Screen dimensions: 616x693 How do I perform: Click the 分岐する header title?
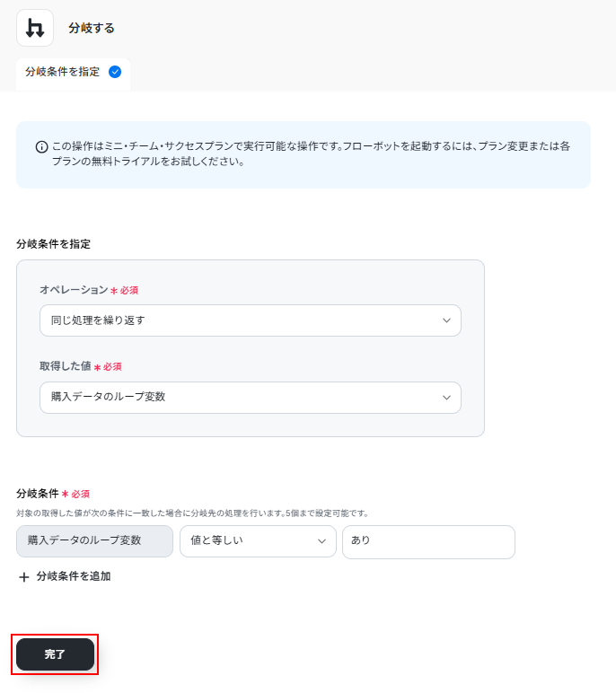92,29
